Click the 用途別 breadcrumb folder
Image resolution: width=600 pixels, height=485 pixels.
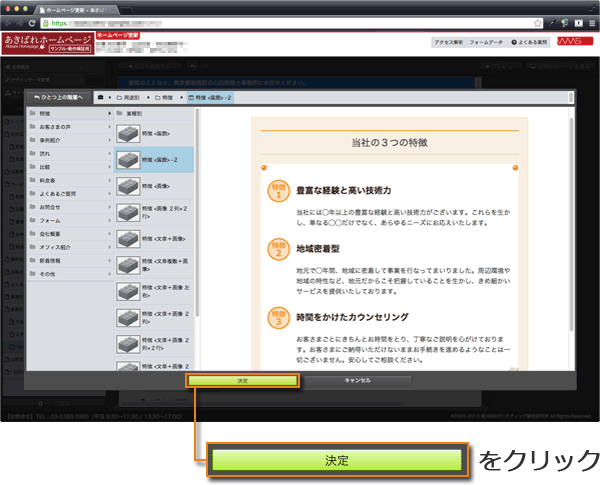coord(129,98)
